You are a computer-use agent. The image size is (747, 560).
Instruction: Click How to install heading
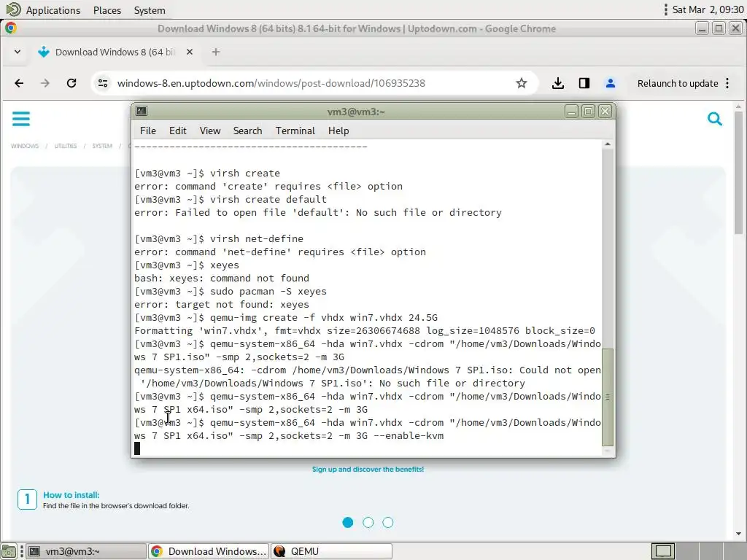point(71,495)
